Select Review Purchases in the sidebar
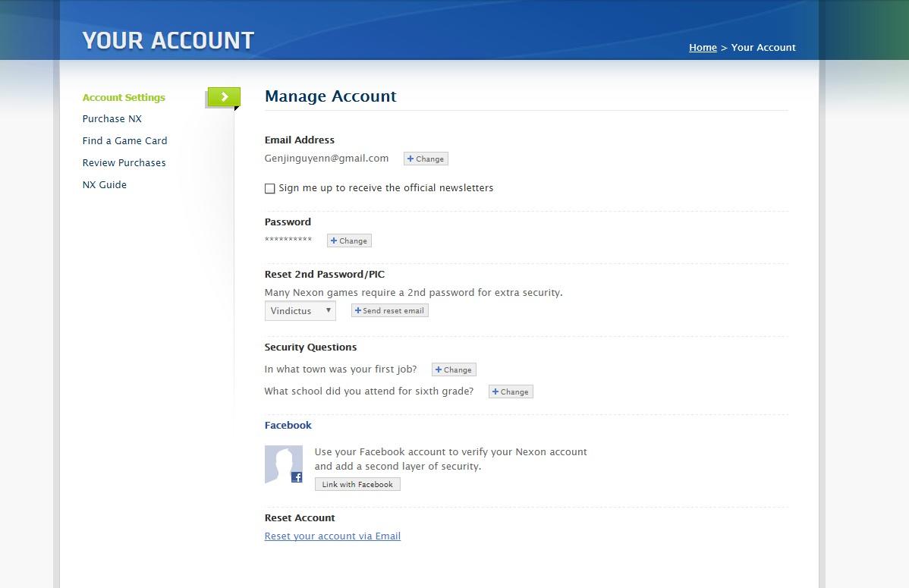 pyautogui.click(x=124, y=163)
